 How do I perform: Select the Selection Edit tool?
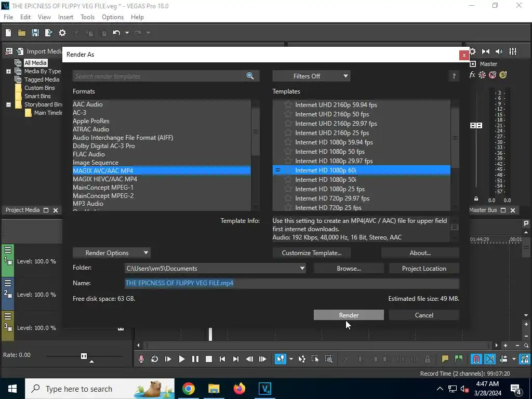(x=315, y=359)
